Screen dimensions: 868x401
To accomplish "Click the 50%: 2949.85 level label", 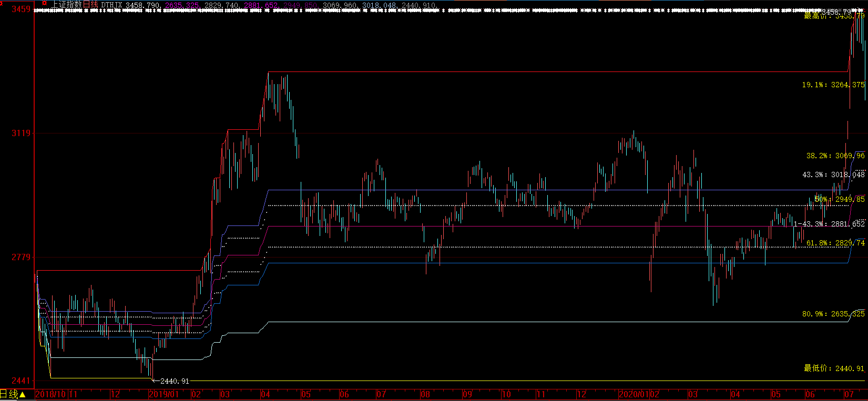I will tap(840, 199).
